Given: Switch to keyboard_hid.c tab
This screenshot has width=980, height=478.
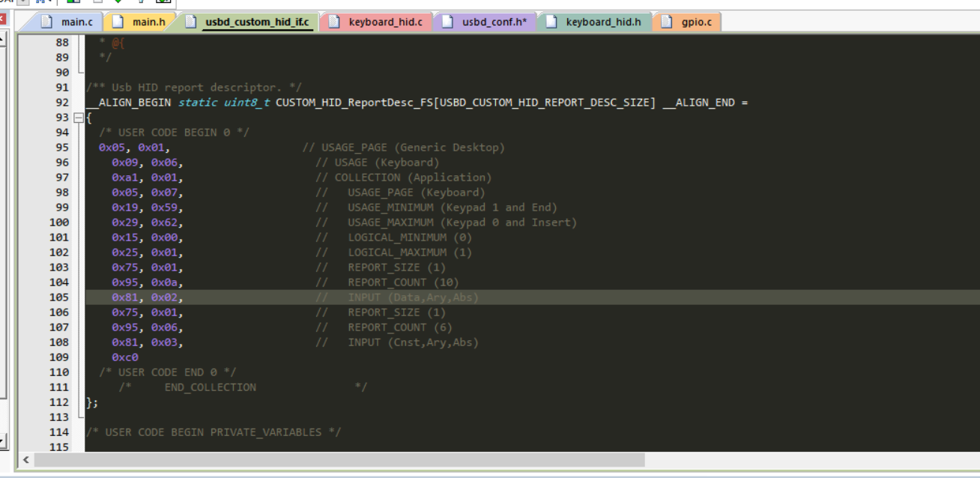Looking at the screenshot, I should [376, 22].
